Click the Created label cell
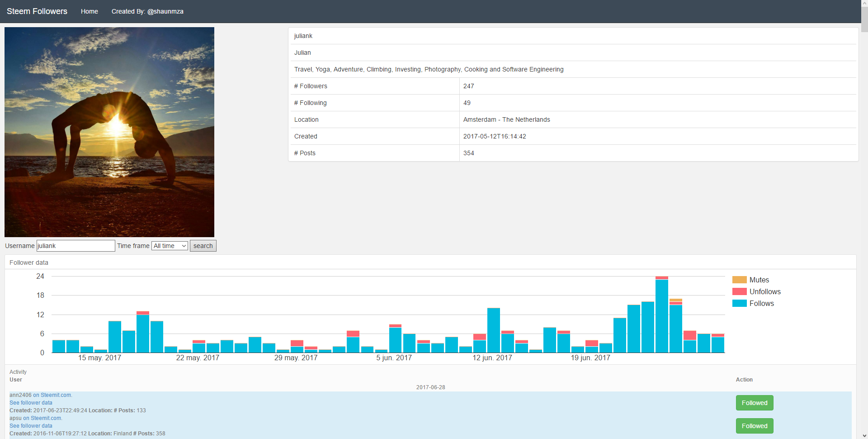The height and width of the screenshot is (439, 868). pos(375,136)
